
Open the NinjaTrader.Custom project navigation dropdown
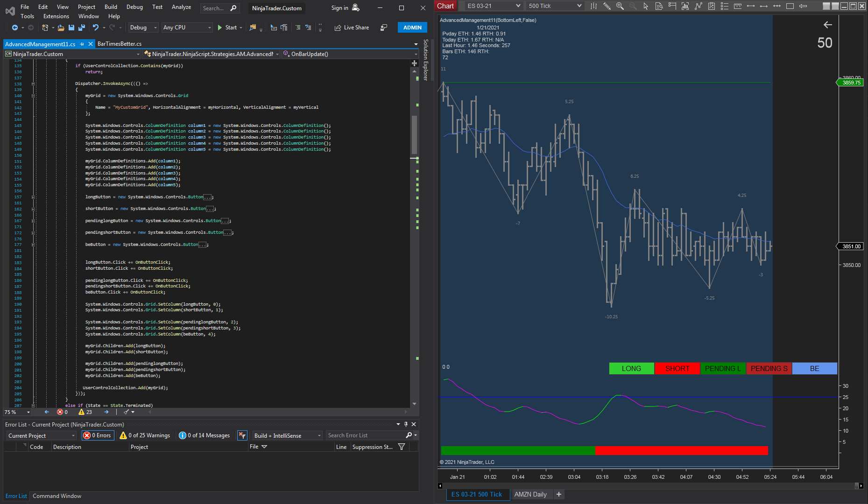point(72,54)
